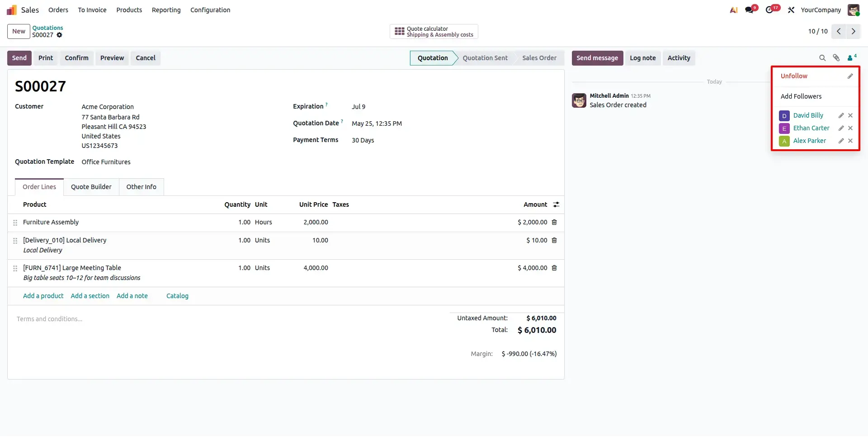Viewport: 868px width, 437px height.
Task: Open attachments with the paperclip icon
Action: click(836, 58)
